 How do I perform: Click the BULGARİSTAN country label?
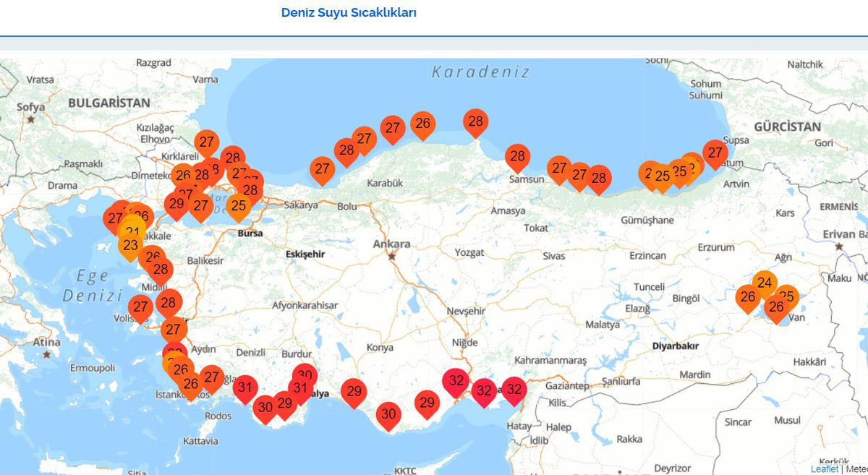[x=109, y=103]
